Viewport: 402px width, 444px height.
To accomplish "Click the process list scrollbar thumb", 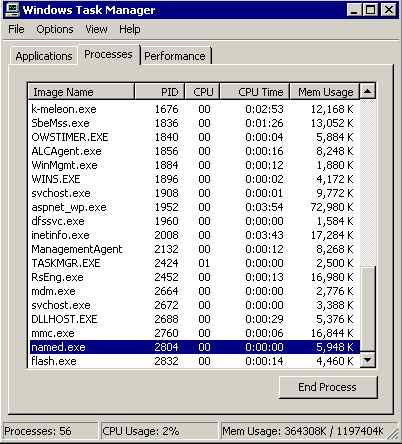I will 368,309.
